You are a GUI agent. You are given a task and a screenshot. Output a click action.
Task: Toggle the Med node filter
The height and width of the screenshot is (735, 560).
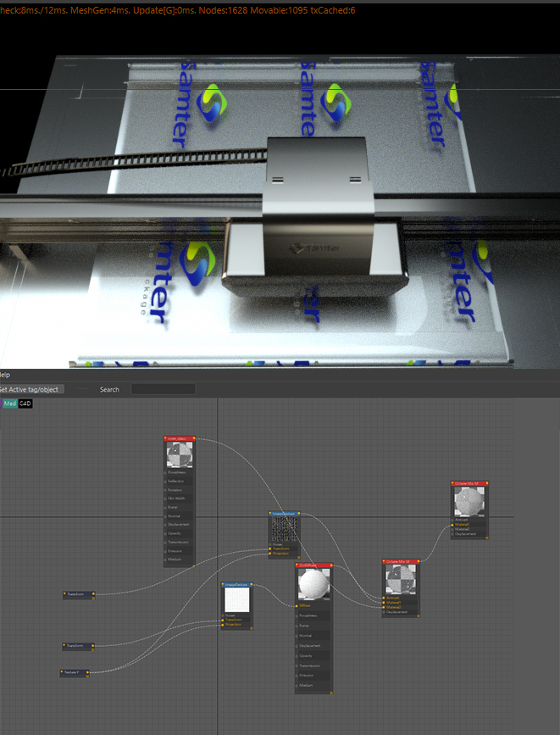pos(10,404)
